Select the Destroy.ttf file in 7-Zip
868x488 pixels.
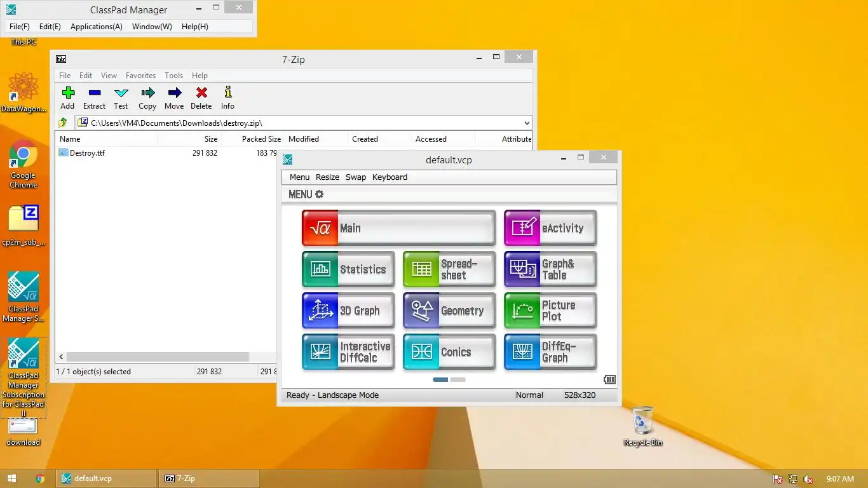click(x=87, y=153)
